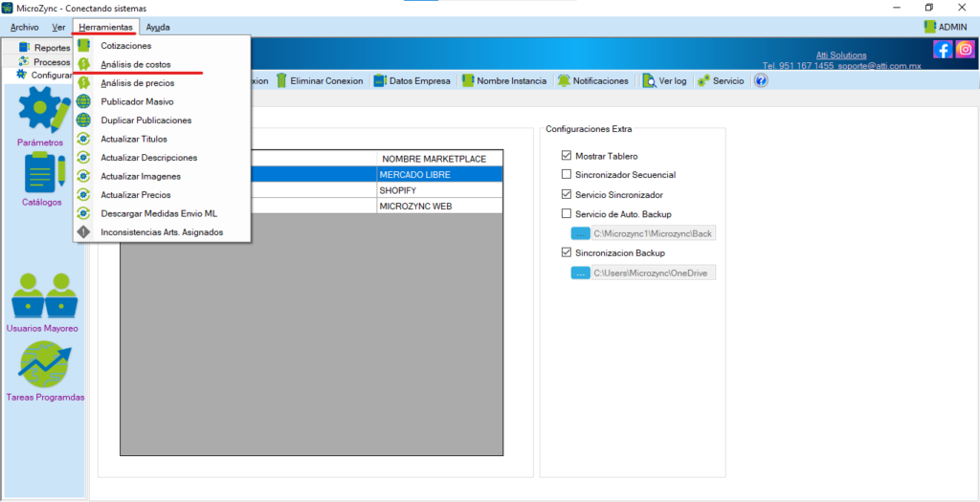The height and width of the screenshot is (502, 980).
Task: Click the NOMBRE MARKETPLACE column header
Action: [439, 159]
